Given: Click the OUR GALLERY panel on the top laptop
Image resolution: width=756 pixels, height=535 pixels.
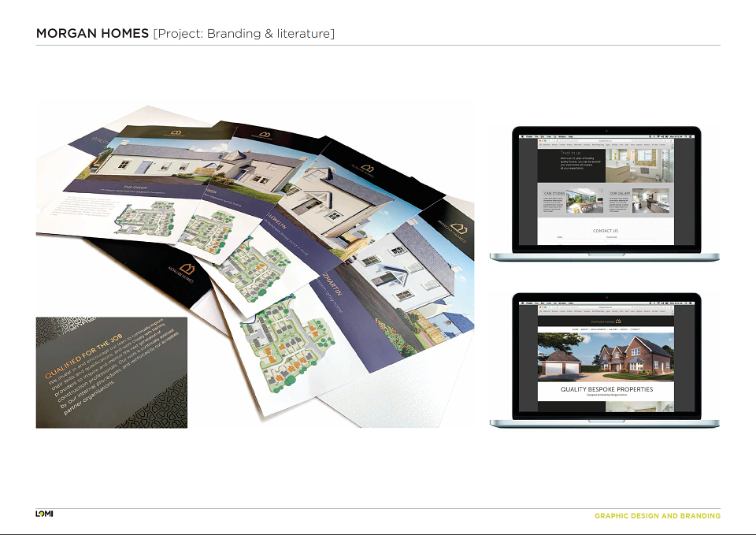Looking at the screenshot, I should click(639, 201).
